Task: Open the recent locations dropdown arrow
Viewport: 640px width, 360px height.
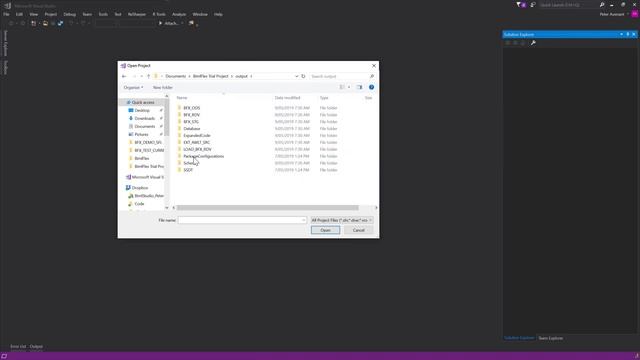Action: (142, 76)
